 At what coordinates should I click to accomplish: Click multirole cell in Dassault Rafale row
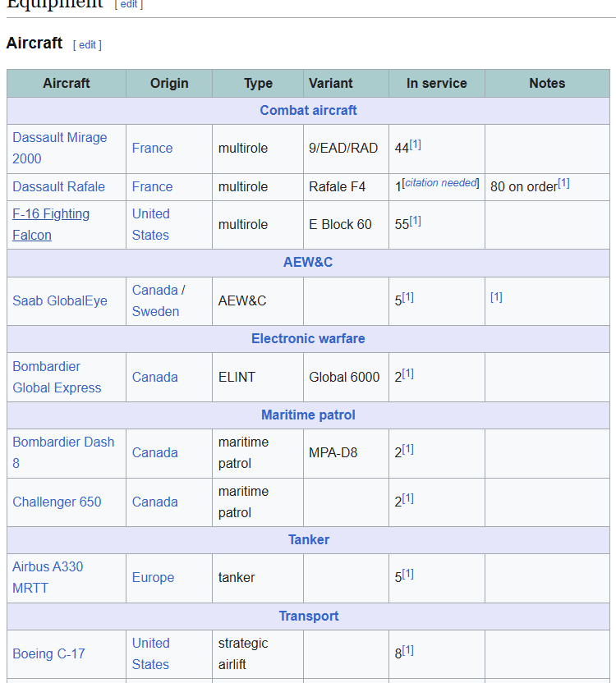[258, 187]
